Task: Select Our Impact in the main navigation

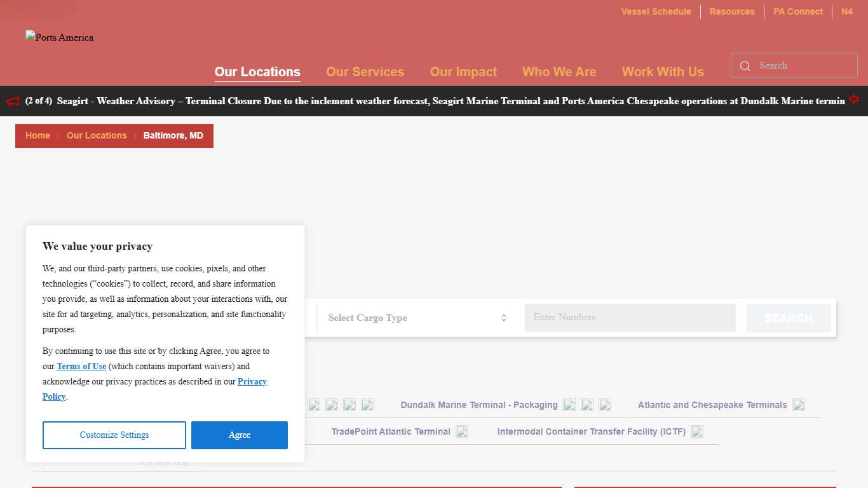Action: [x=463, y=72]
